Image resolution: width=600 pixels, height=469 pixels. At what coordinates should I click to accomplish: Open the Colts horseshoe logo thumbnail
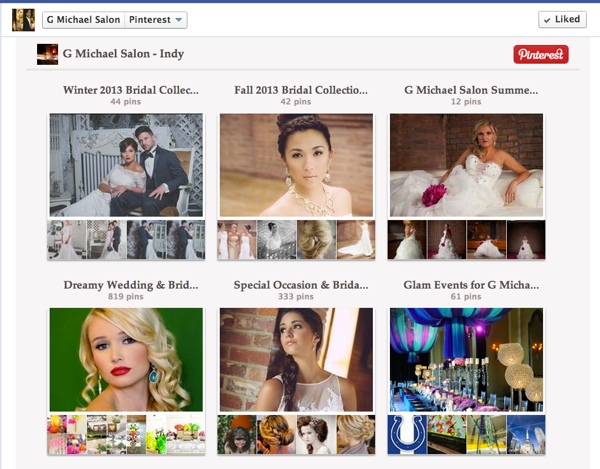click(x=407, y=435)
